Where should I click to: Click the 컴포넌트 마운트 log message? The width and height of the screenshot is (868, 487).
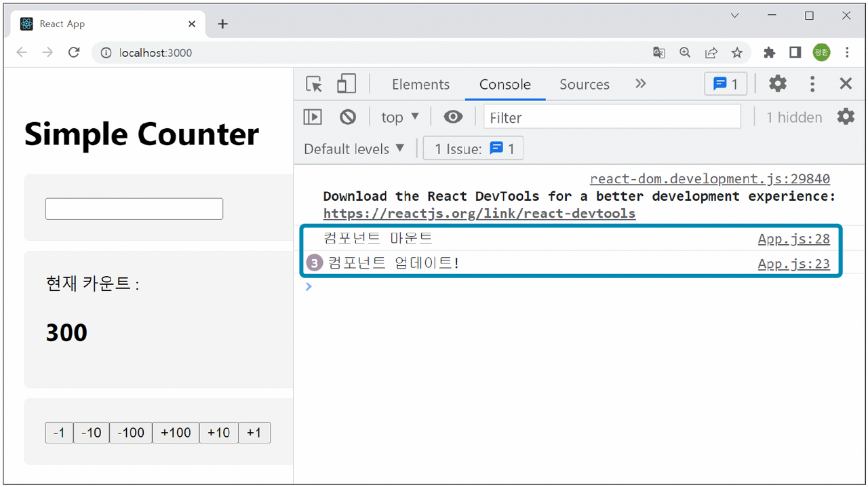pos(378,238)
